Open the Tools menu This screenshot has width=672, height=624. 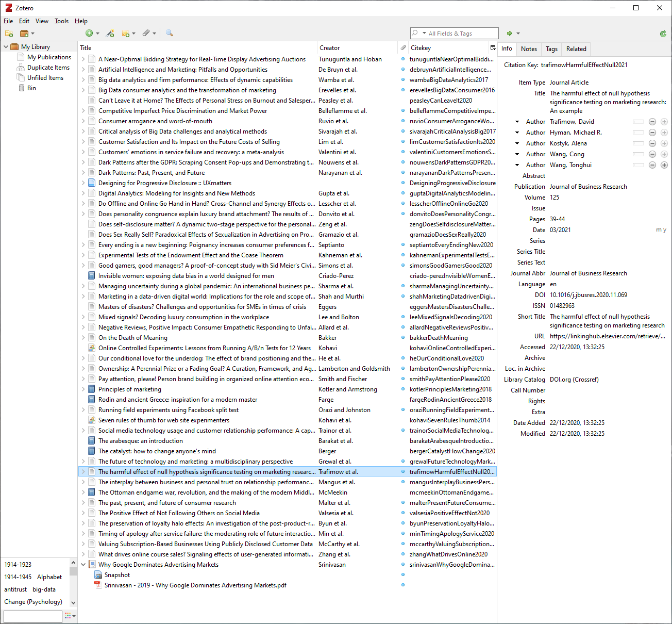click(61, 21)
